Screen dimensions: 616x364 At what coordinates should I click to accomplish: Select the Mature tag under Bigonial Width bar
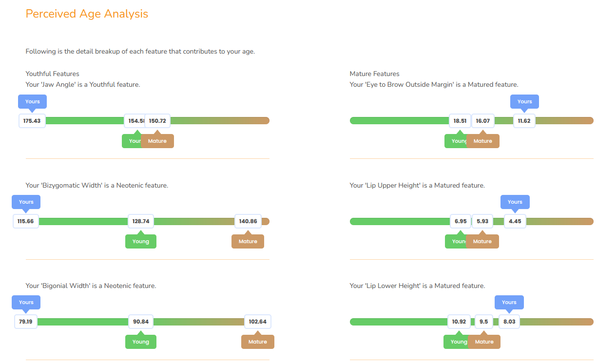pos(258,342)
